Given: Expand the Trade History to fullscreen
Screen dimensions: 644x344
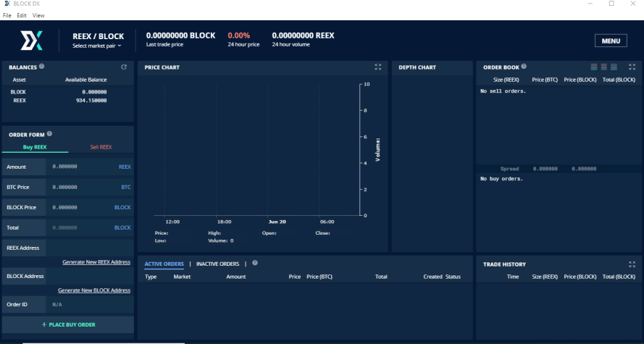Looking at the screenshot, I should click(632, 264).
